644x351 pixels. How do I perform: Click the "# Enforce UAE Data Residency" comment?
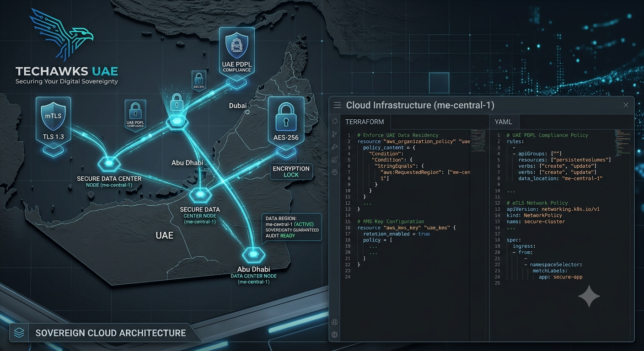click(x=398, y=135)
